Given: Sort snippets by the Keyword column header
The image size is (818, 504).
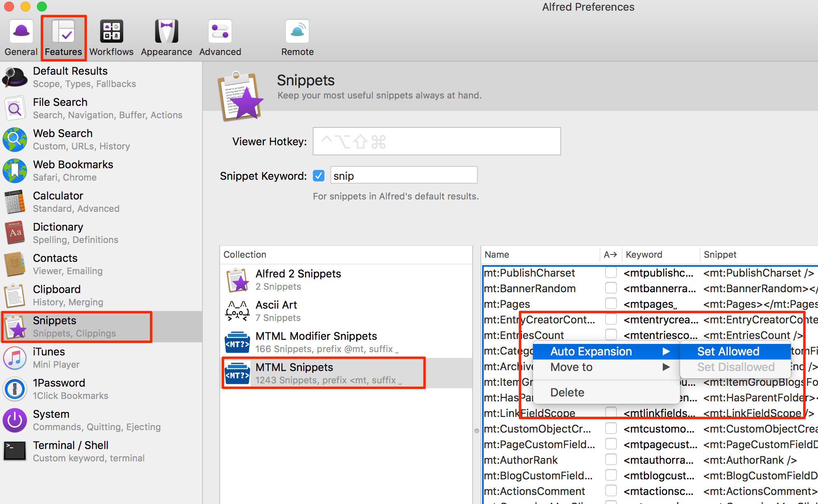Looking at the screenshot, I should 643,254.
